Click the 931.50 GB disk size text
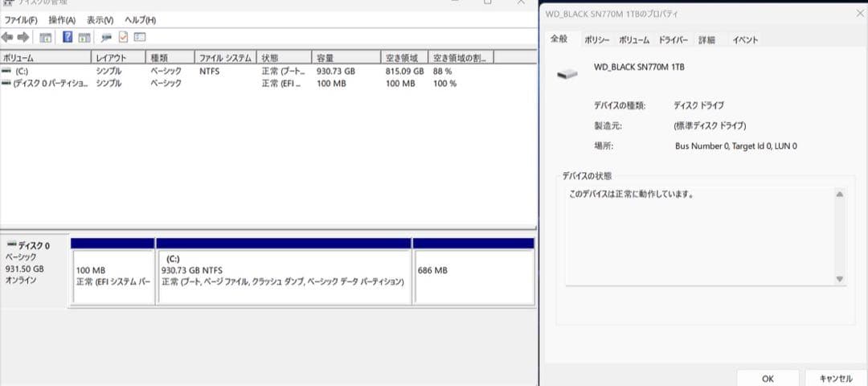The width and height of the screenshot is (868, 386). click(24, 269)
